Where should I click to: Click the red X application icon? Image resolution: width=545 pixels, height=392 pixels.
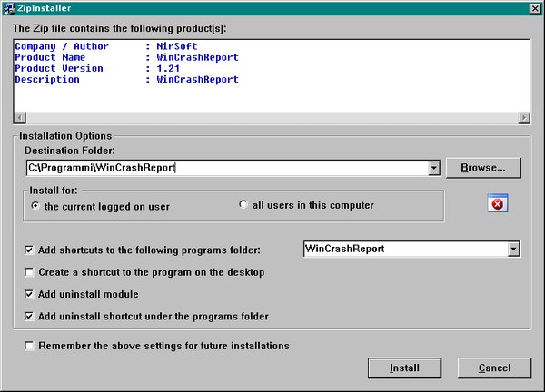click(498, 203)
